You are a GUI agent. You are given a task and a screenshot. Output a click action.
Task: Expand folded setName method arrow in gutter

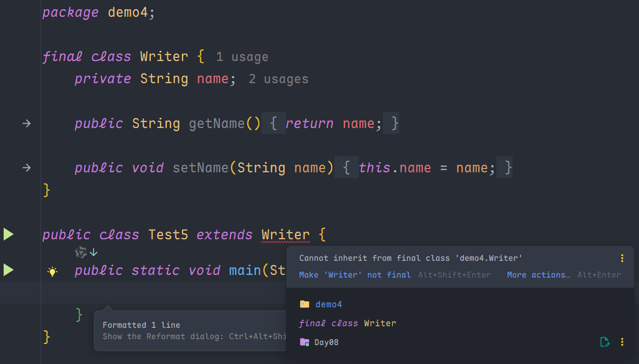coord(26,168)
